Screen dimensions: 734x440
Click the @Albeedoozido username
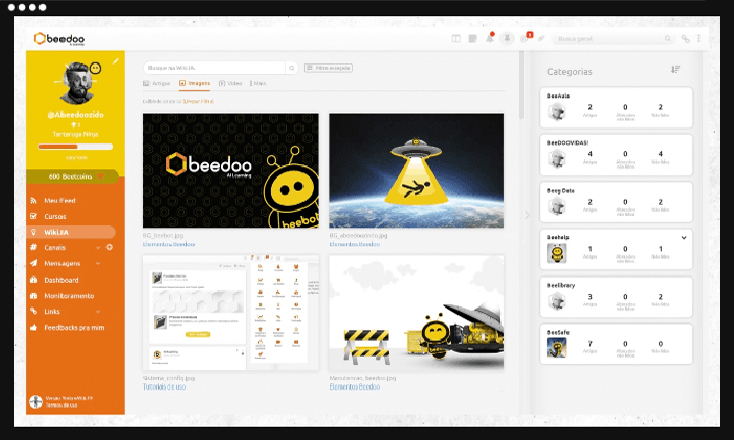(x=75, y=115)
